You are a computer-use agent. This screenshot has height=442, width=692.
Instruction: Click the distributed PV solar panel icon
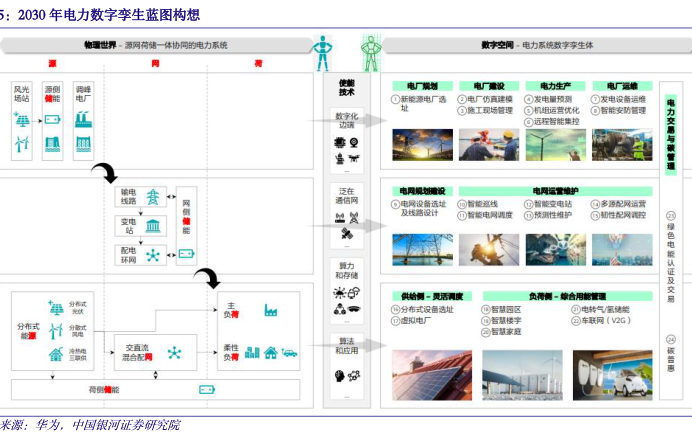point(56,307)
